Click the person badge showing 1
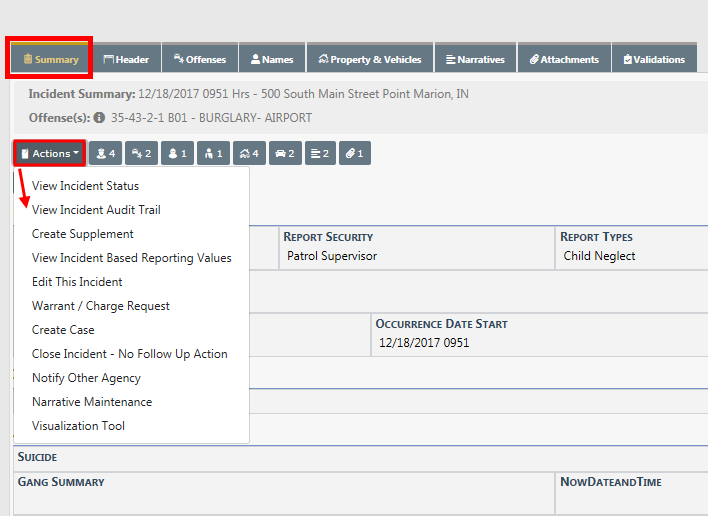This screenshot has width=708, height=516. (x=177, y=153)
